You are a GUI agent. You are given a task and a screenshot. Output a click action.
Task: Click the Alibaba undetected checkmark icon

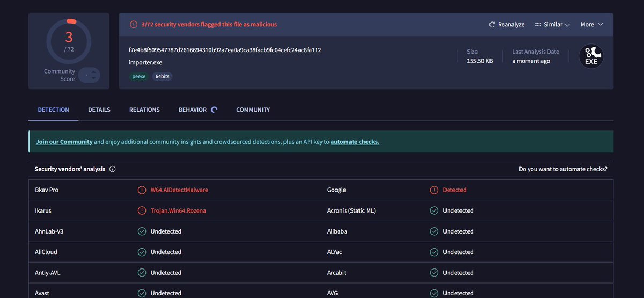434,231
